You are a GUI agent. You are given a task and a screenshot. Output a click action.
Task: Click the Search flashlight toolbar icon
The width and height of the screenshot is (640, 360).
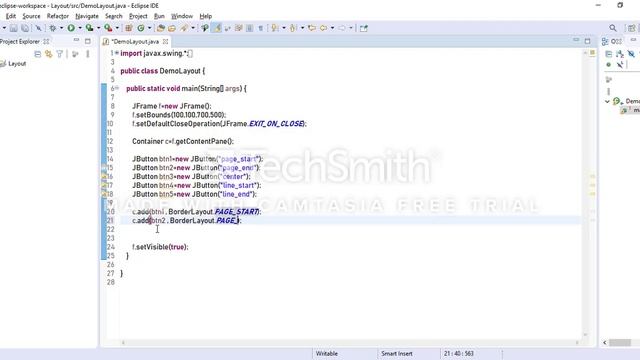click(184, 28)
